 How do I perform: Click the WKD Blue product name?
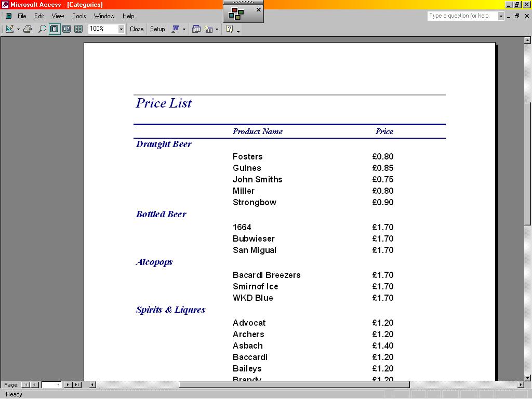(x=253, y=298)
